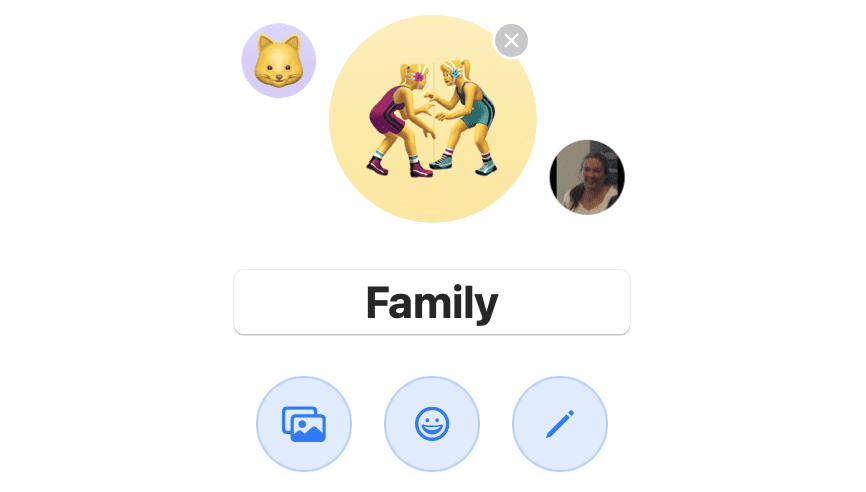The image size is (866, 492).
Task: Choose the yellow cat face on purple circle
Action: (279, 61)
